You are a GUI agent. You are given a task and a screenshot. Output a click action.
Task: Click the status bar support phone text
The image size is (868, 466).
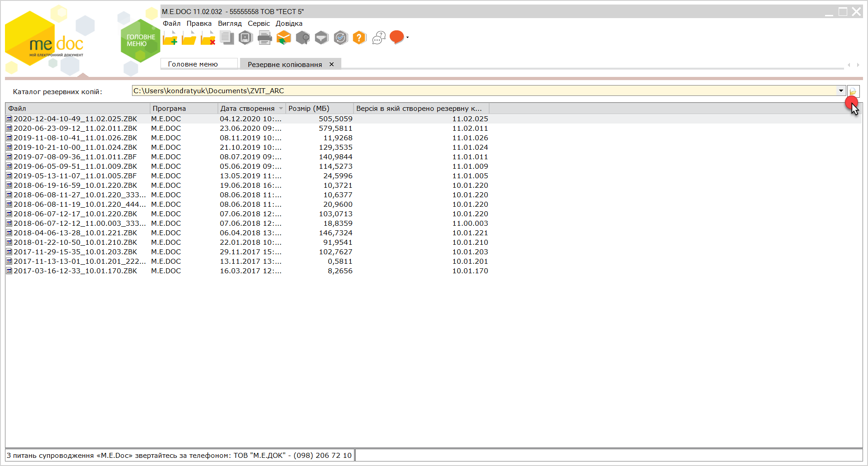pos(179,456)
